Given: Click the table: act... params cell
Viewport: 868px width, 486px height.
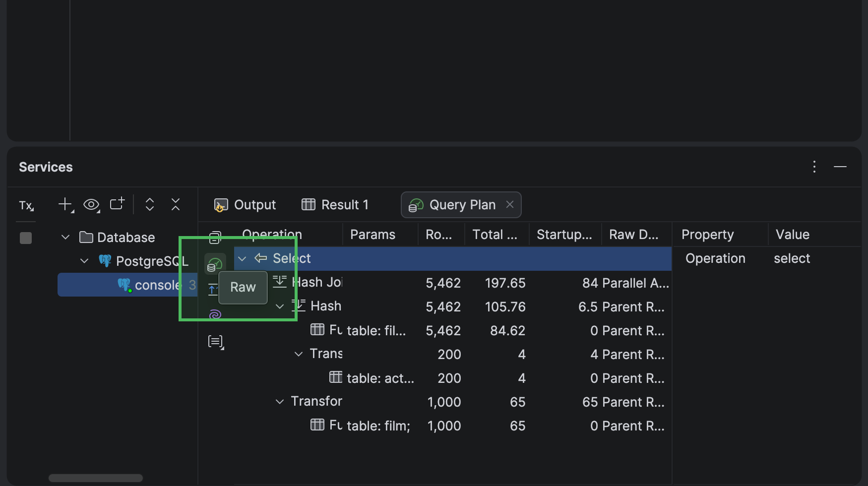Looking at the screenshot, I should (380, 378).
